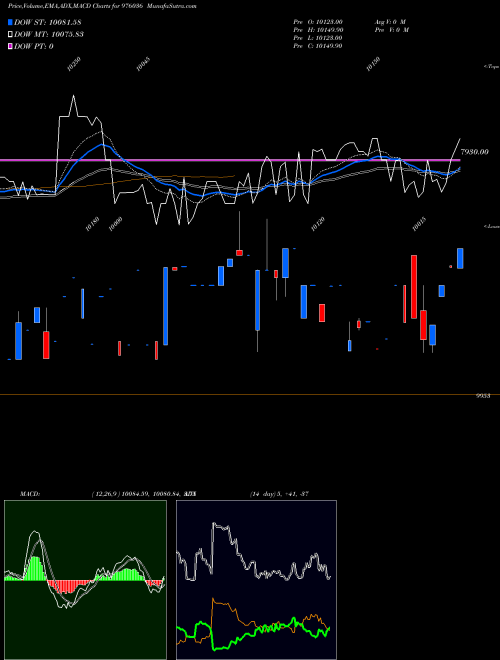Click the blue DOW ST legend swatch

pyautogui.click(x=10, y=22)
